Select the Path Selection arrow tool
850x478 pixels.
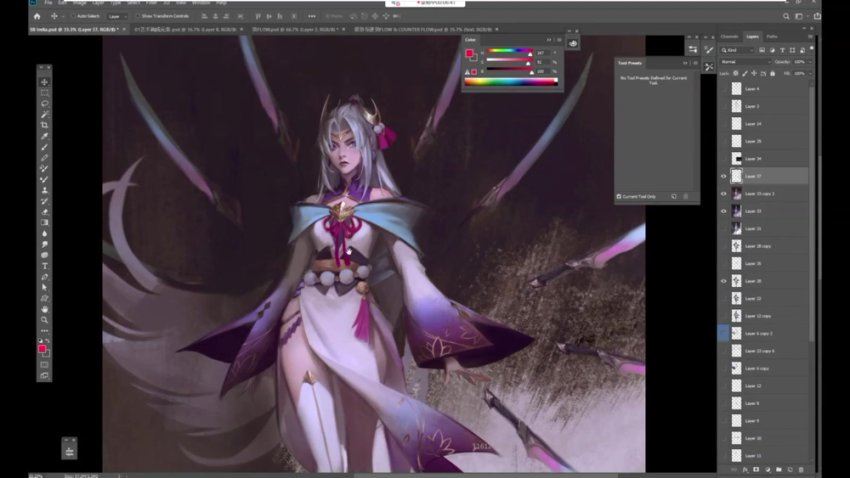click(44, 288)
